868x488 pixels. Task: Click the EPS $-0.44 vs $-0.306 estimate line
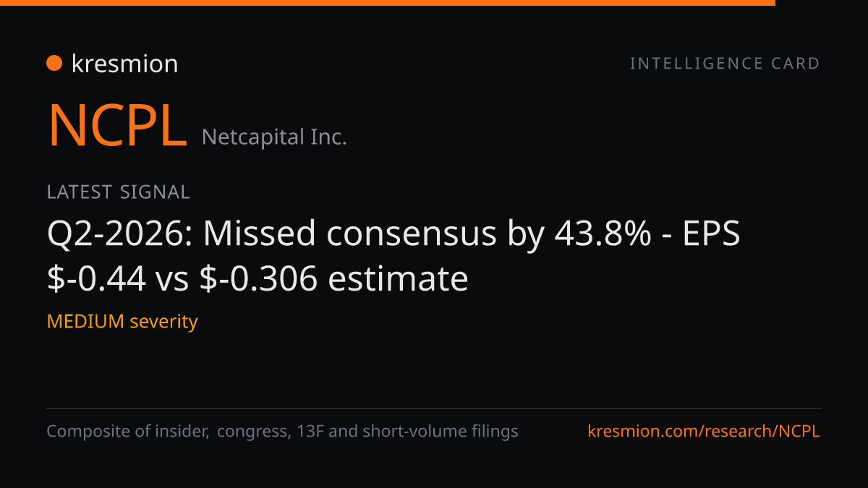(x=258, y=279)
